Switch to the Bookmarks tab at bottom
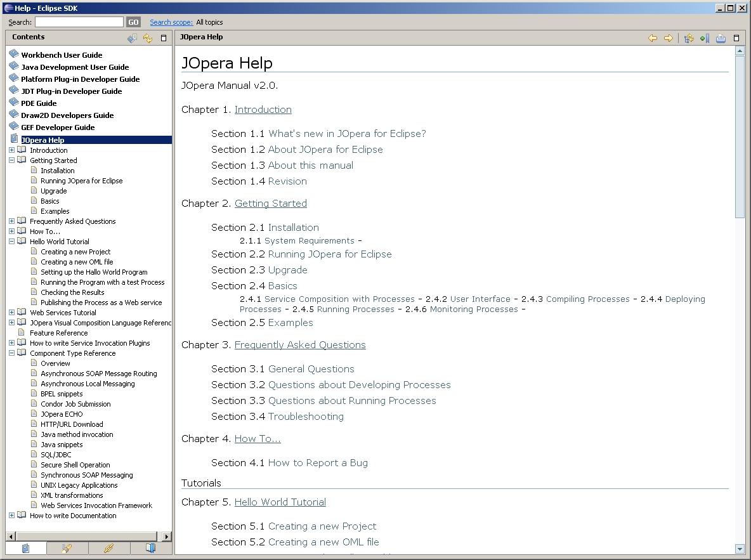This screenshot has height=560, width=751. 150,548
